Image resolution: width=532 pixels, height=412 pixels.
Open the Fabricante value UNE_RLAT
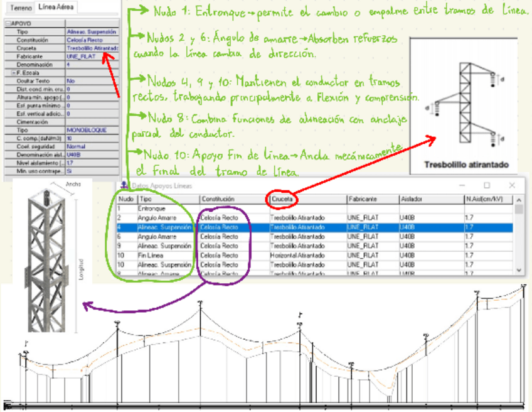click(x=92, y=57)
